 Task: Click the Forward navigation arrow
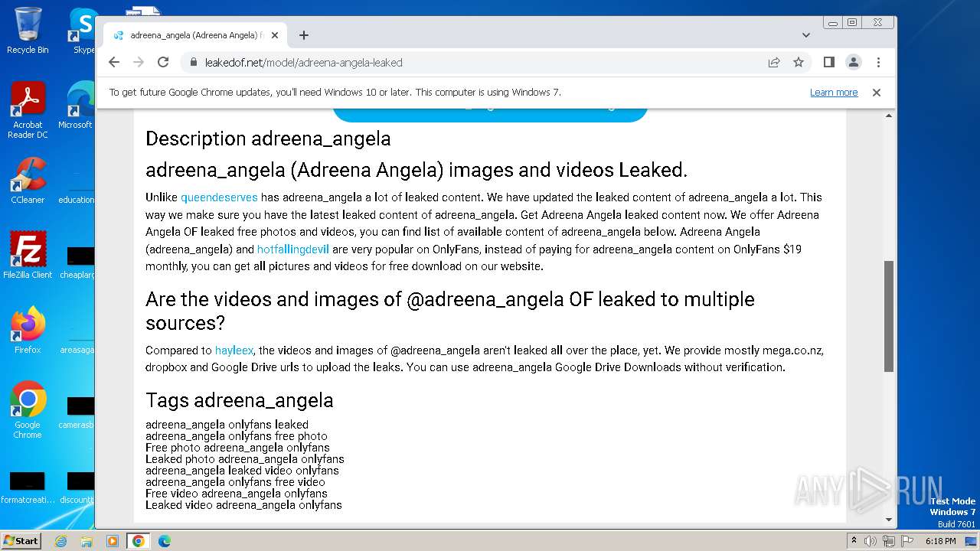pos(139,62)
